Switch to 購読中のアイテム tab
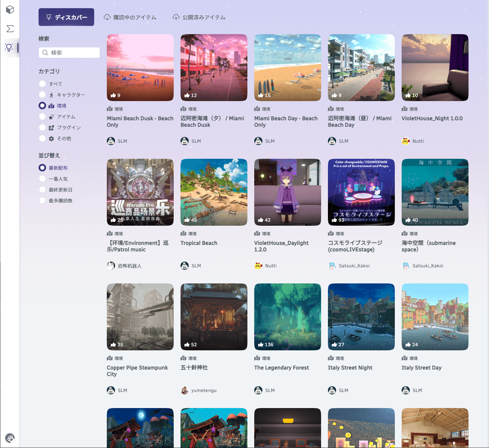The height and width of the screenshot is (448, 489). pos(130,17)
